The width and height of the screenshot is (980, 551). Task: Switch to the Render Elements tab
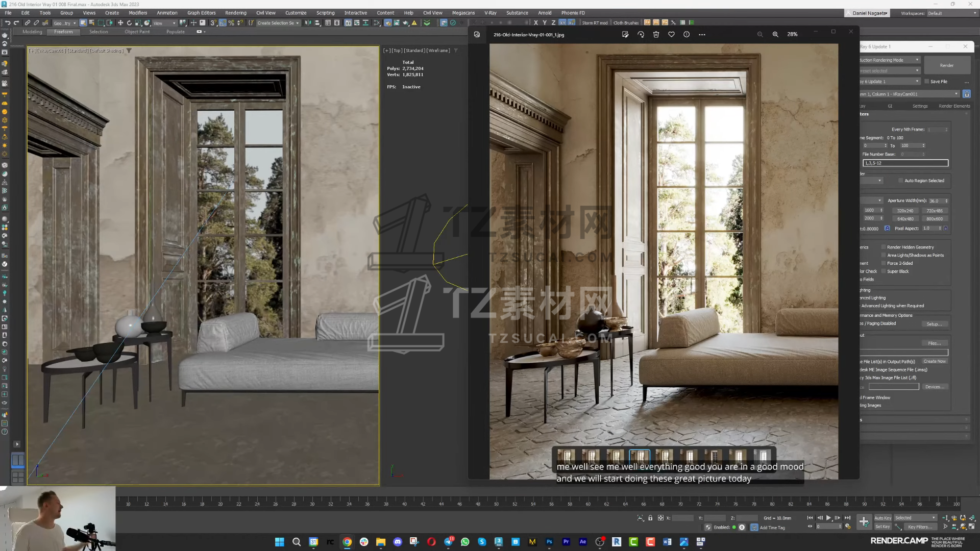(x=954, y=106)
